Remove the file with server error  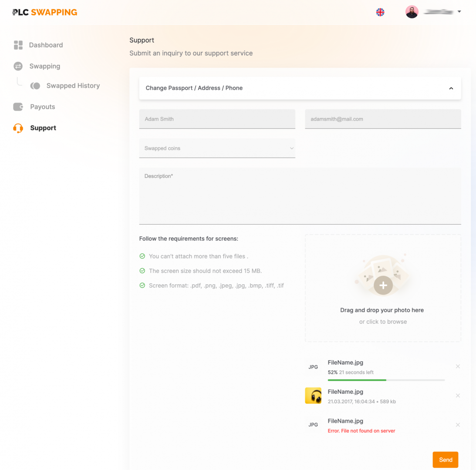tap(458, 425)
